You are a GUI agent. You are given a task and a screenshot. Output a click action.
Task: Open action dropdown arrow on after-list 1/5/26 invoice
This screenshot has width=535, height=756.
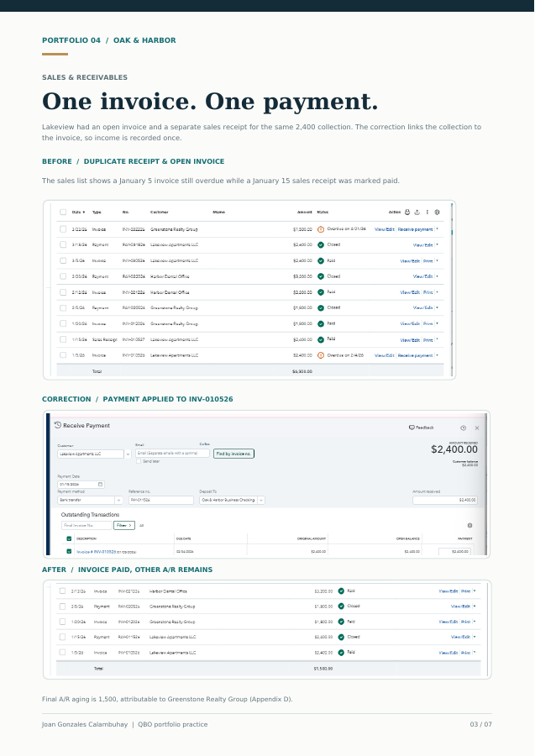(x=475, y=653)
